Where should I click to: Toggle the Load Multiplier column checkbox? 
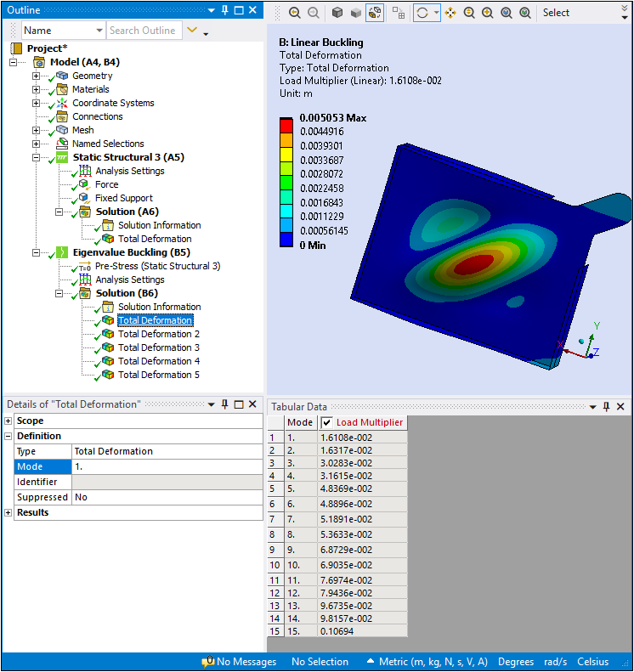click(326, 422)
